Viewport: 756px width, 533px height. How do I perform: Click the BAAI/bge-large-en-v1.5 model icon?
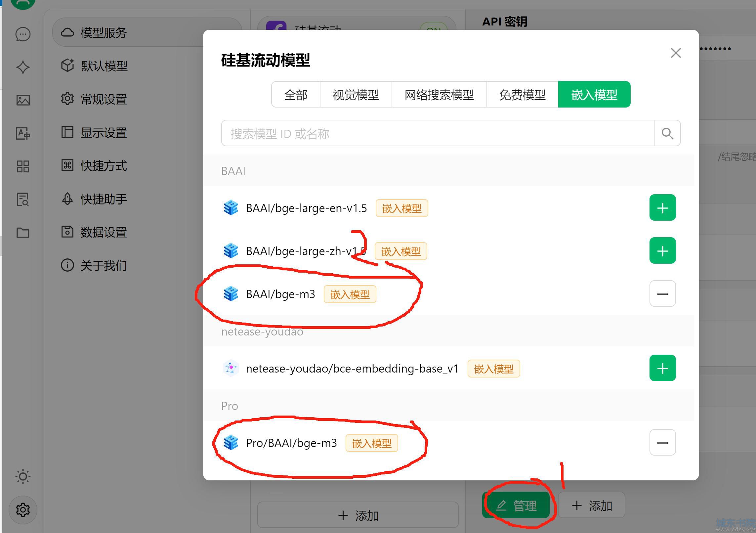pyautogui.click(x=231, y=208)
